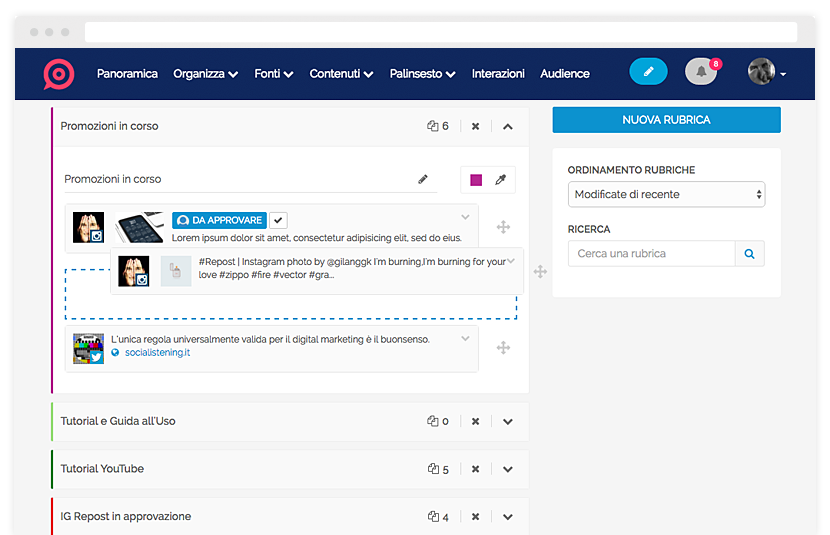Delete the Promozioni in corso rubrica
830x535 pixels.
[x=475, y=126]
